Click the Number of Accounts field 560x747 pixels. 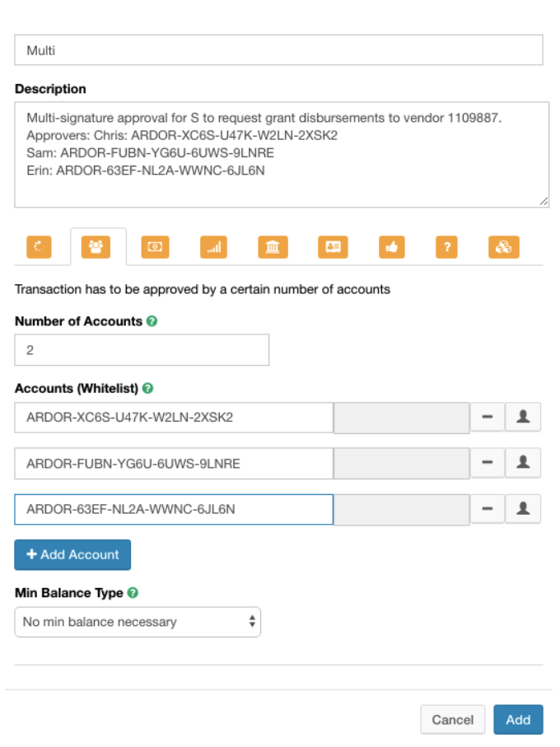142,350
